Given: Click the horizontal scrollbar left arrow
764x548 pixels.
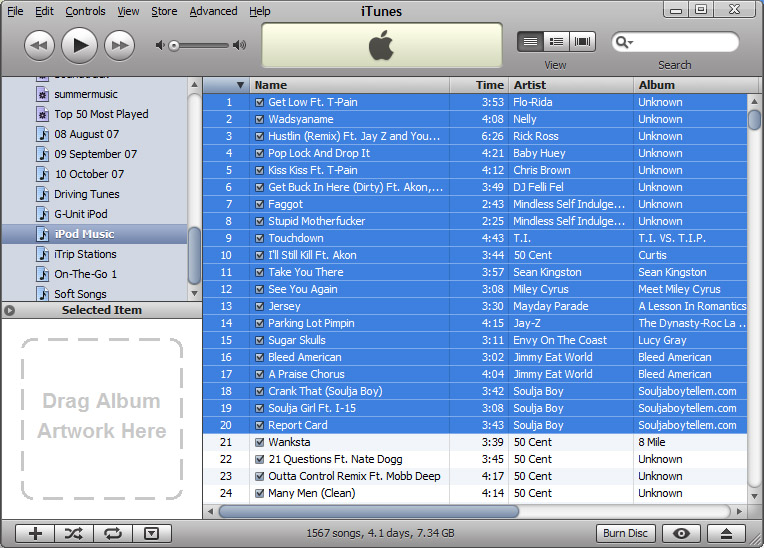Looking at the screenshot, I should [210, 511].
